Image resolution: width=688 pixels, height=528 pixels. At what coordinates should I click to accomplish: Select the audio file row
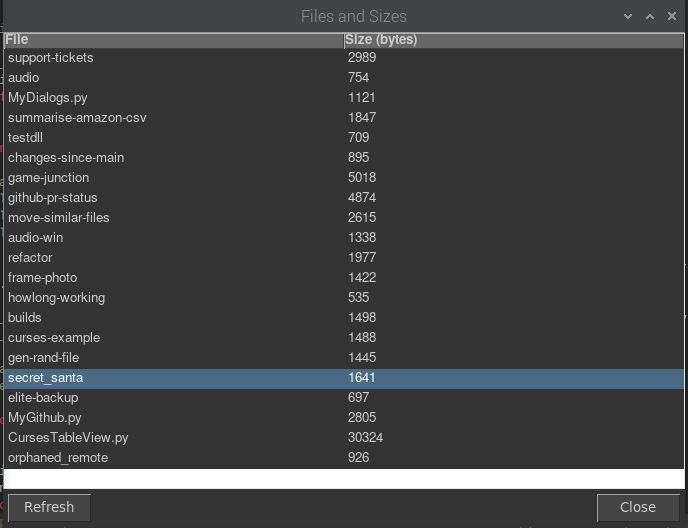(344, 78)
